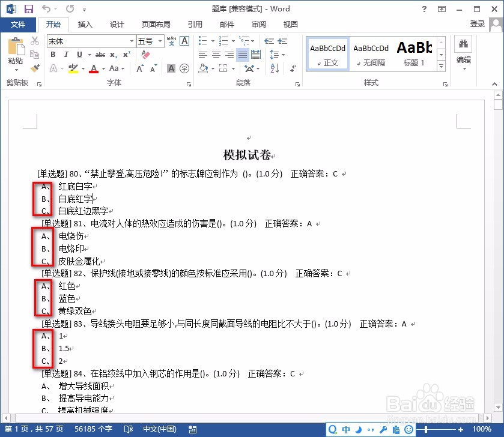The height and width of the screenshot is (437, 504).
Task: Select the 无间隔 style
Action: click(x=371, y=54)
